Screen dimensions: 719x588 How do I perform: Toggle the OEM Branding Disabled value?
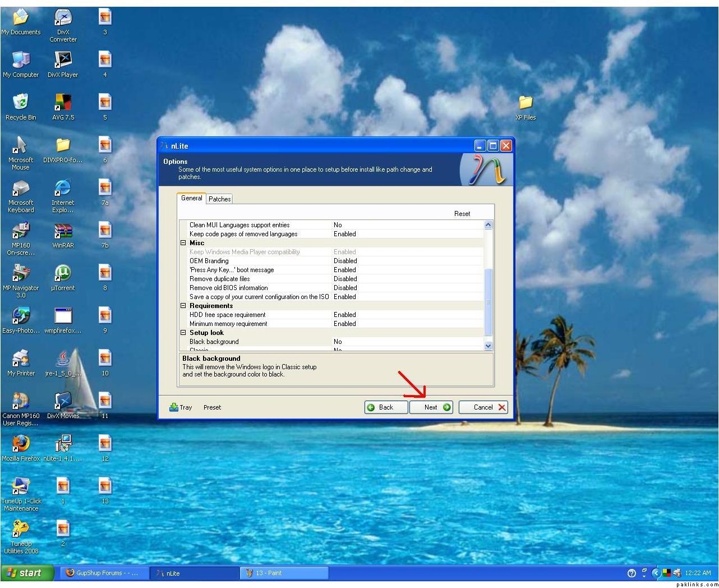tap(345, 261)
